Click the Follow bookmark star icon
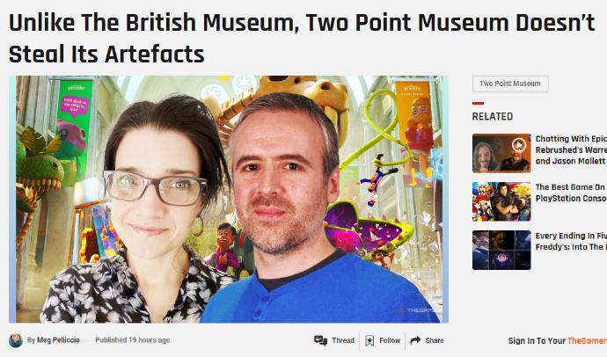 [x=369, y=340]
